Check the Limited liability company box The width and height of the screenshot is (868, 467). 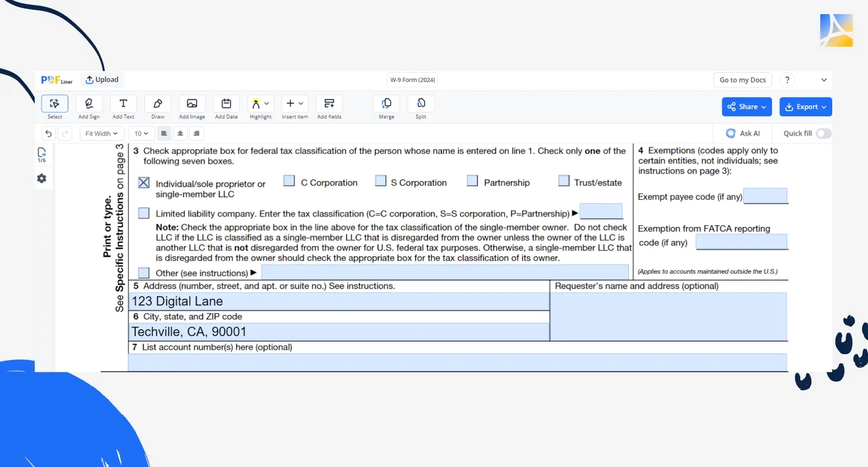pyautogui.click(x=144, y=213)
